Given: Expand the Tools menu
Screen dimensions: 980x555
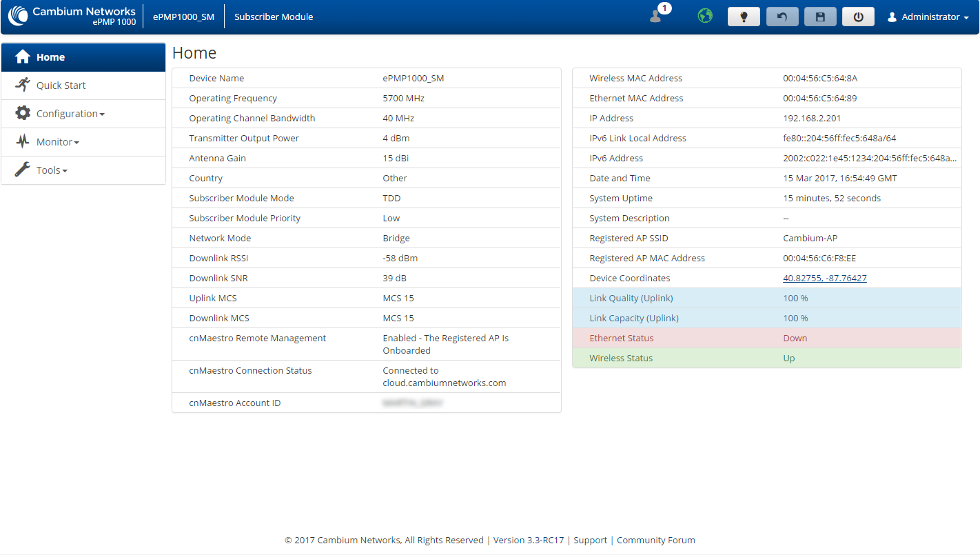Looking at the screenshot, I should point(83,170).
